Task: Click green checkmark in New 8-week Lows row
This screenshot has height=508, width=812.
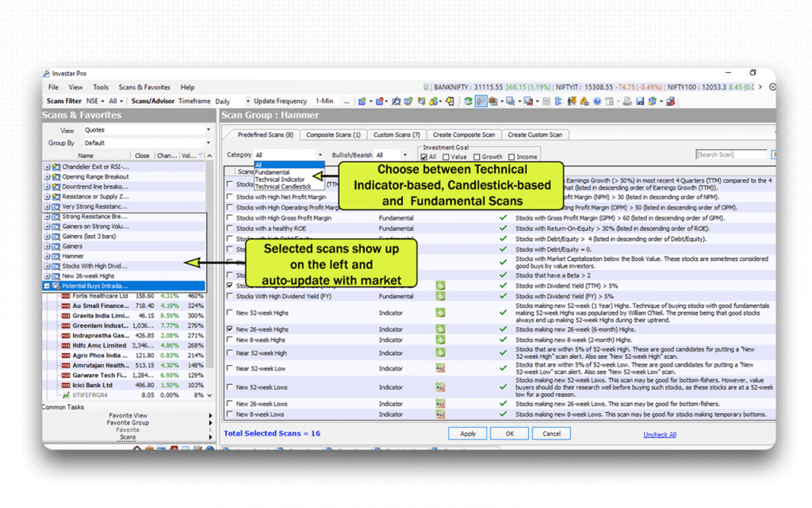Action: [503, 414]
